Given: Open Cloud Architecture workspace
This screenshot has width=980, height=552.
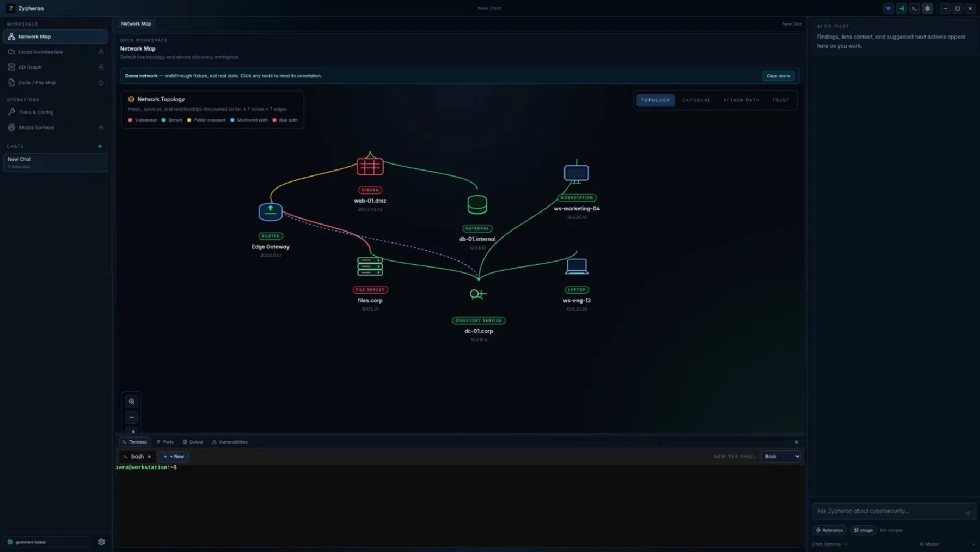Looking at the screenshot, I should point(56,52).
